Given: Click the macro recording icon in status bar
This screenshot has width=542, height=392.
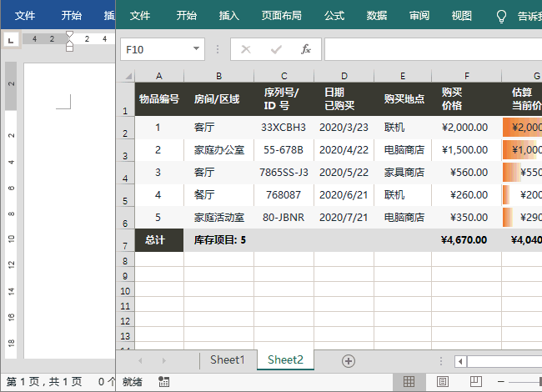Looking at the screenshot, I should pos(163,381).
